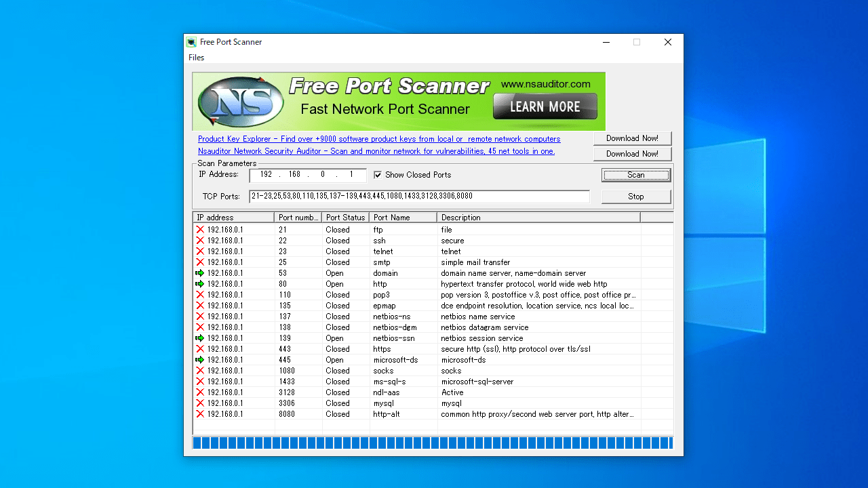Click the last IP address octet 1

351,175
